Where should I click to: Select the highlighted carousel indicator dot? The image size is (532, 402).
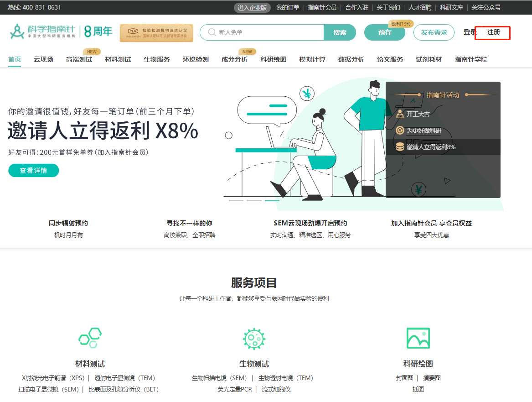coord(272,200)
